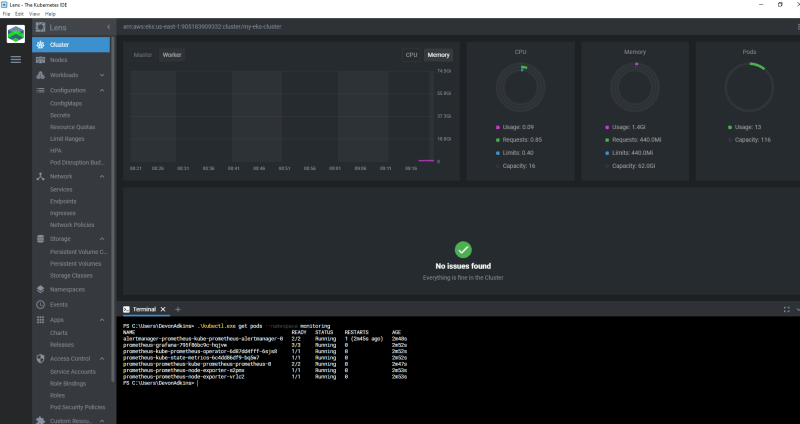This screenshot has height=424, width=800.
Task: Open Persistent Volume Claims
Action: coord(79,252)
